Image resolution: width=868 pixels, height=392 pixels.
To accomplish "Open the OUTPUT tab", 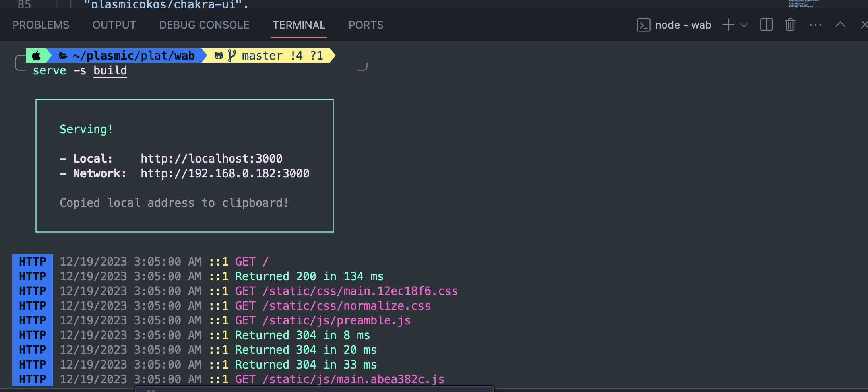I will tap(114, 25).
